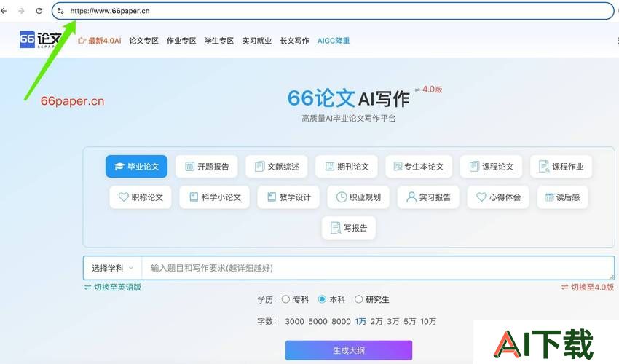This screenshot has width=619, height=364.
Task: Switch to 4.0 version via 切换至4.0版
Action: pos(588,288)
